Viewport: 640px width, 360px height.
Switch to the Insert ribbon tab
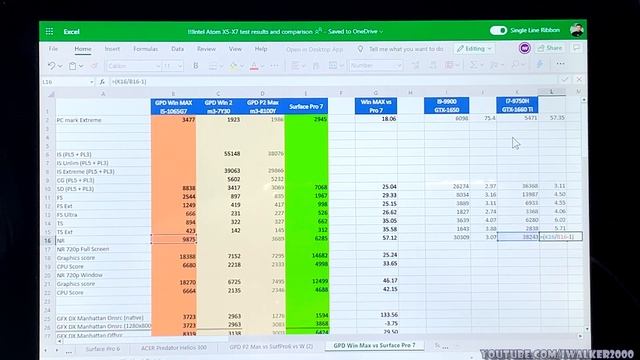tap(112, 49)
